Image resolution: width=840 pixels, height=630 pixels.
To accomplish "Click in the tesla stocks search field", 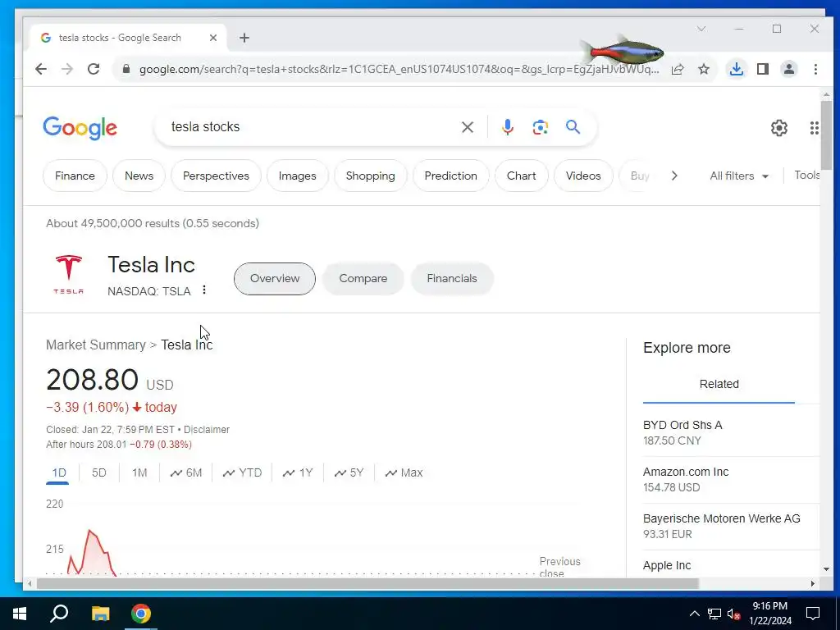I will coord(311,127).
